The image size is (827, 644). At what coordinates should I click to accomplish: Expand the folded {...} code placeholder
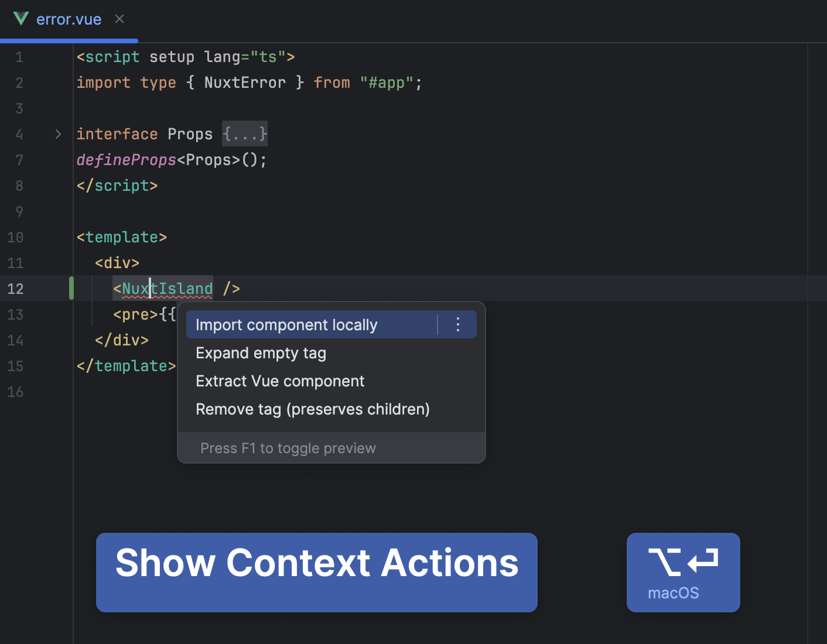point(244,133)
